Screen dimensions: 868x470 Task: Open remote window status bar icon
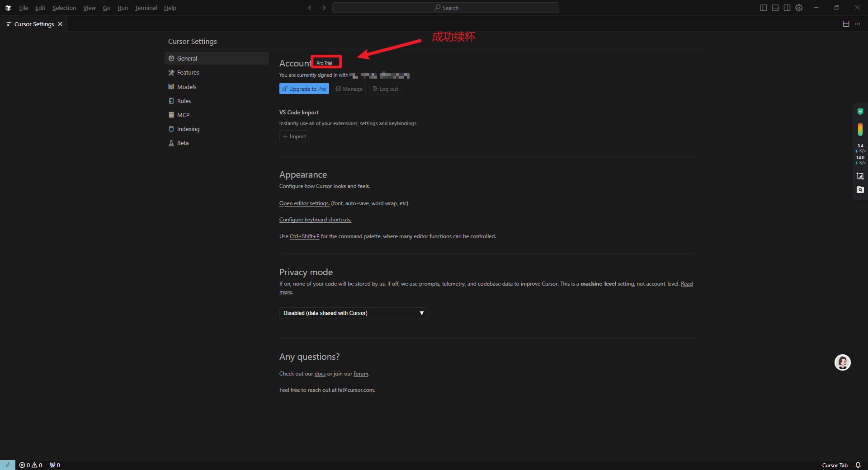[8, 465]
